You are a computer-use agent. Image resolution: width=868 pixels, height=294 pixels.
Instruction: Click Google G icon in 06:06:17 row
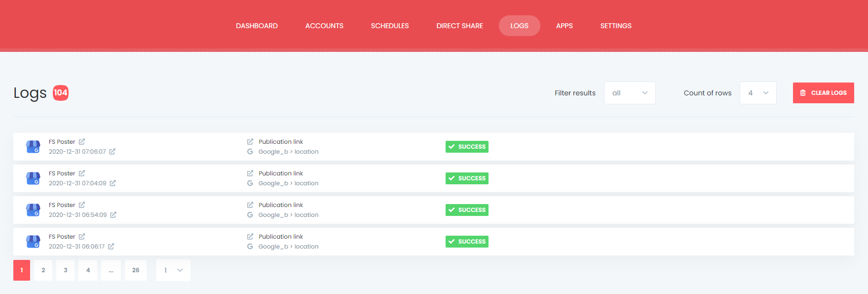[250, 247]
